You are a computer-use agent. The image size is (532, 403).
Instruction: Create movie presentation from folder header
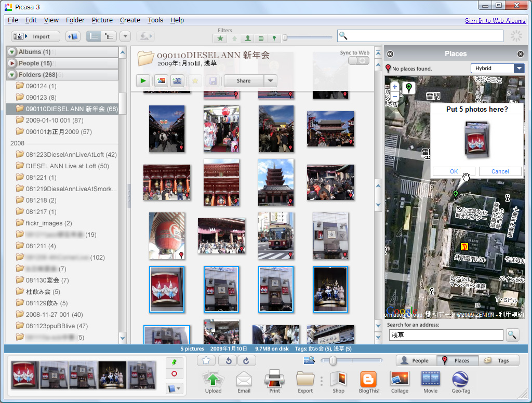177,80
